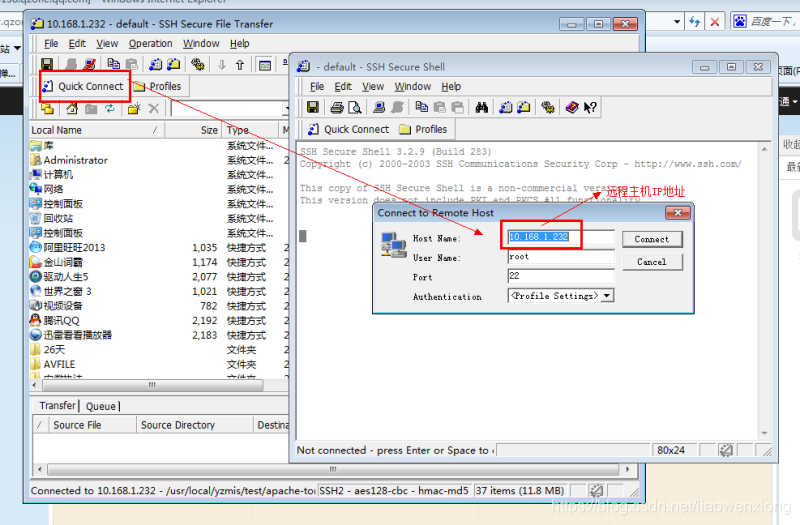The height and width of the screenshot is (525, 800).
Task: Click Disconnect icon in File Transfer toolbar
Action: coord(89,64)
